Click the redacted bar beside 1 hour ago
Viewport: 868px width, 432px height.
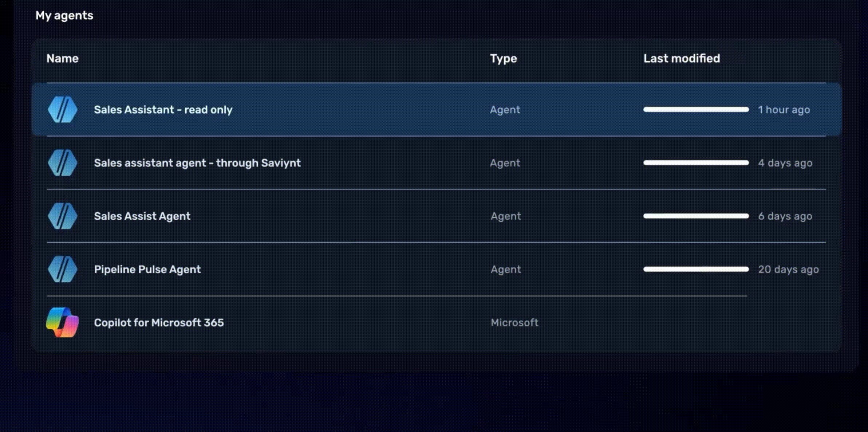pyautogui.click(x=696, y=110)
